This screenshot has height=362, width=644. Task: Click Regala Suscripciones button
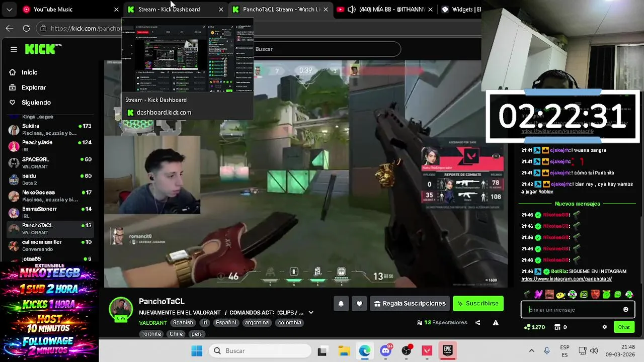click(x=410, y=304)
